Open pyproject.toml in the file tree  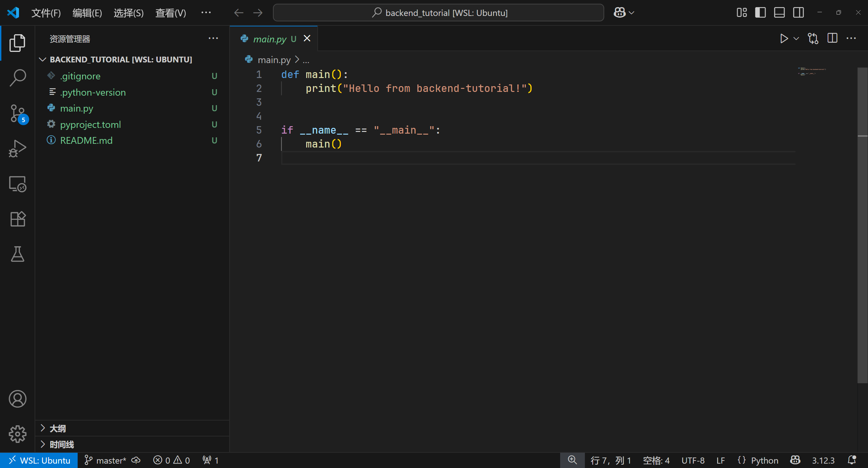[x=132, y=124]
